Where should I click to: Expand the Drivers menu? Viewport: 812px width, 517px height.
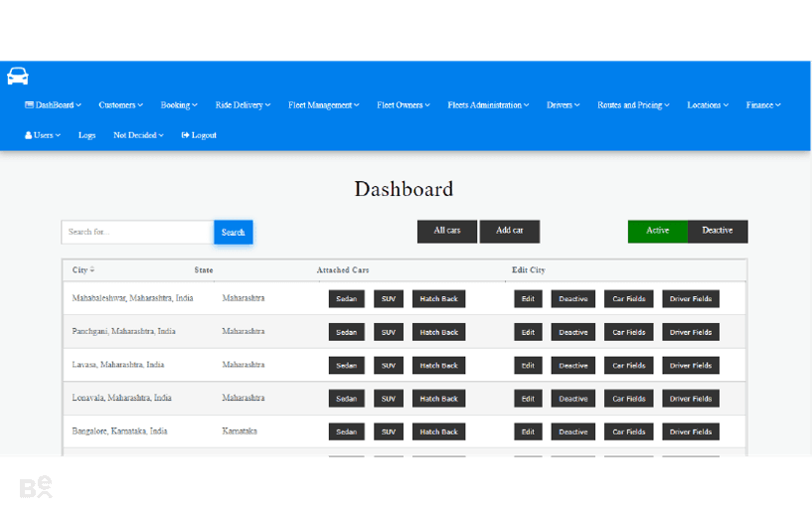[x=563, y=105]
